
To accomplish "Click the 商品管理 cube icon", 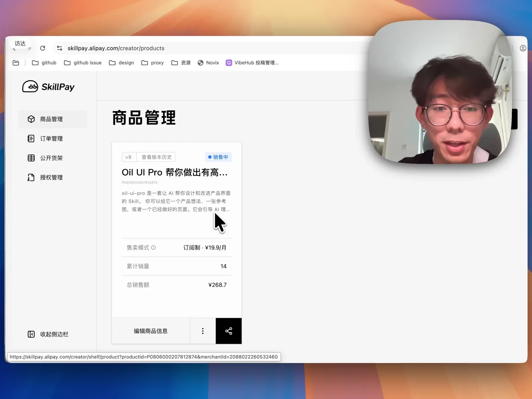I will pyautogui.click(x=31, y=119).
